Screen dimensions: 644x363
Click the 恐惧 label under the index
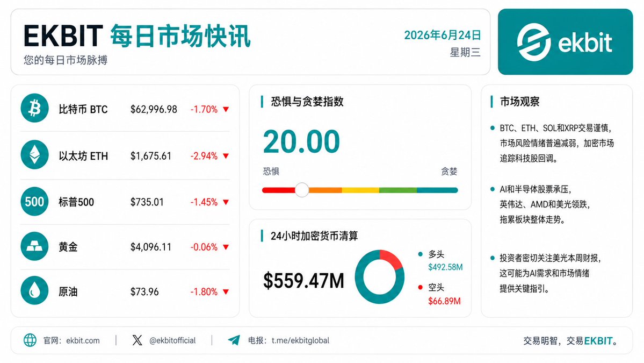[271, 171]
